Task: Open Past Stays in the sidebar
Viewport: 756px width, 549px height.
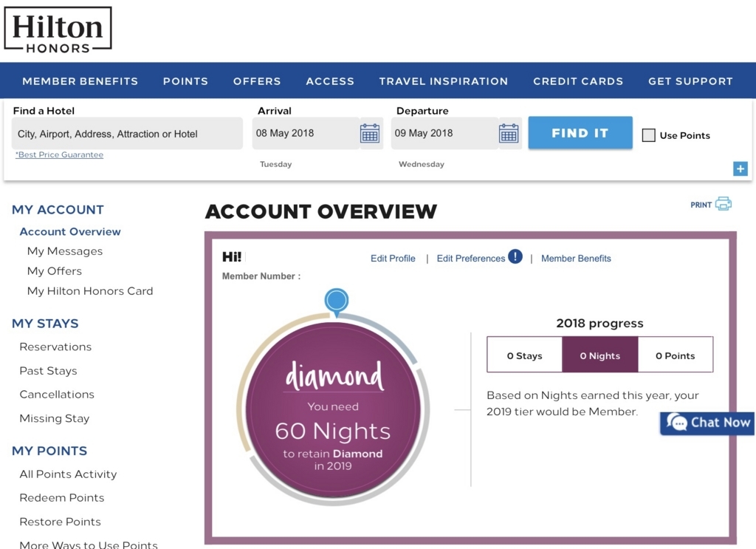Action: point(48,371)
